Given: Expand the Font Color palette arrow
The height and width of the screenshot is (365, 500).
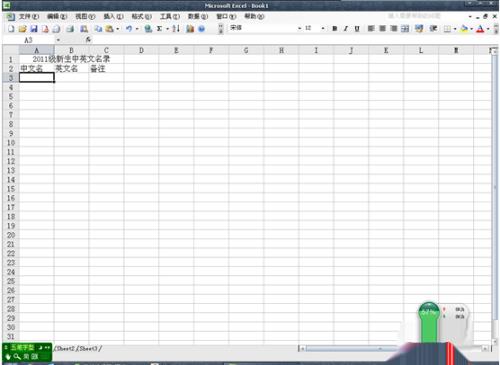Looking at the screenshot, I should [488, 29].
